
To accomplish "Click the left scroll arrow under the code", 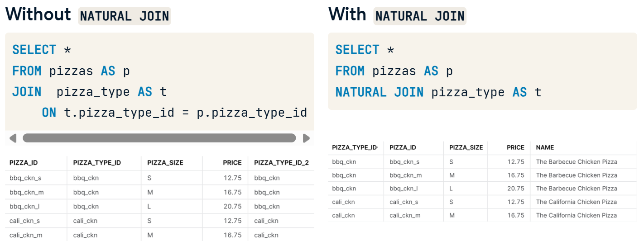I will [13, 138].
